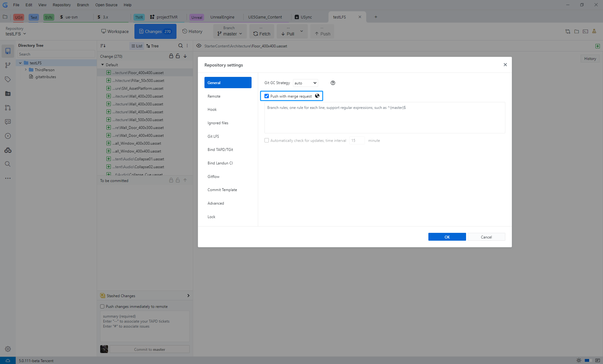The image size is (603, 364).
Task: Click the Fetch button
Action: click(x=262, y=32)
